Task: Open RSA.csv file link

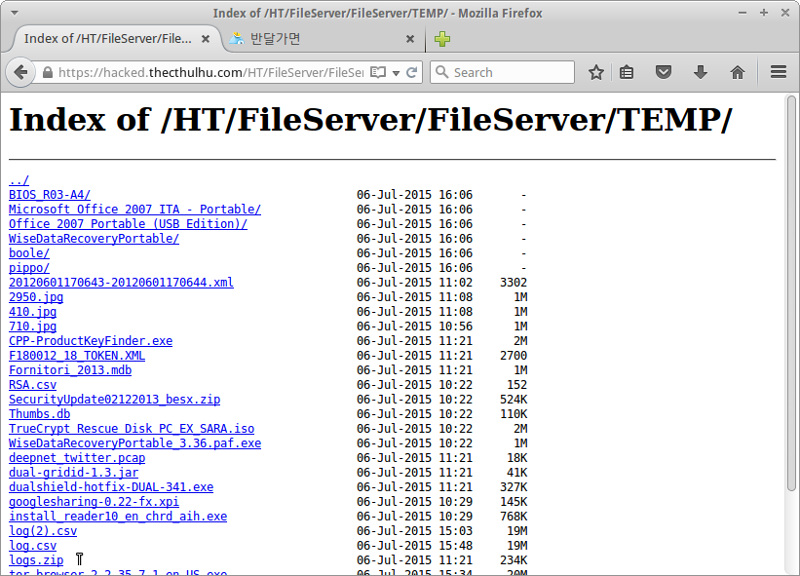Action: (x=33, y=385)
